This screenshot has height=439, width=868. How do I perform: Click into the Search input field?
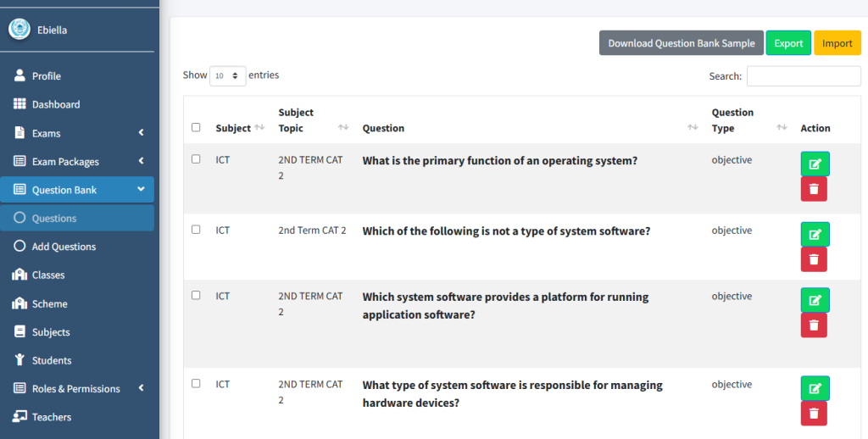803,76
